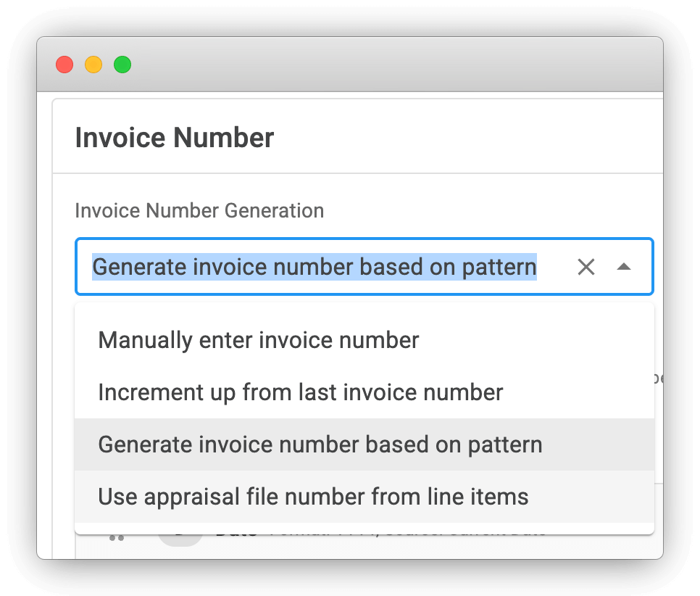Clear the selected generation option with the X icon

point(586,267)
